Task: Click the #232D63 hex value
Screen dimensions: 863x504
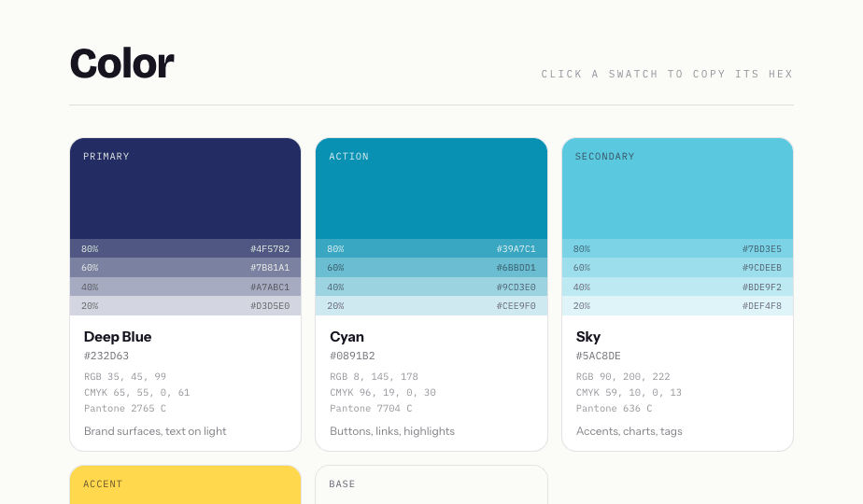Action: coord(106,356)
